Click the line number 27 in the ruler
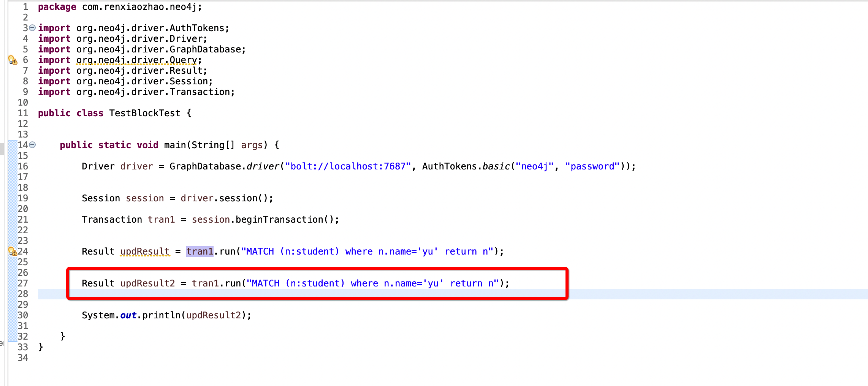Viewport: 868px width, 386px height. point(22,283)
